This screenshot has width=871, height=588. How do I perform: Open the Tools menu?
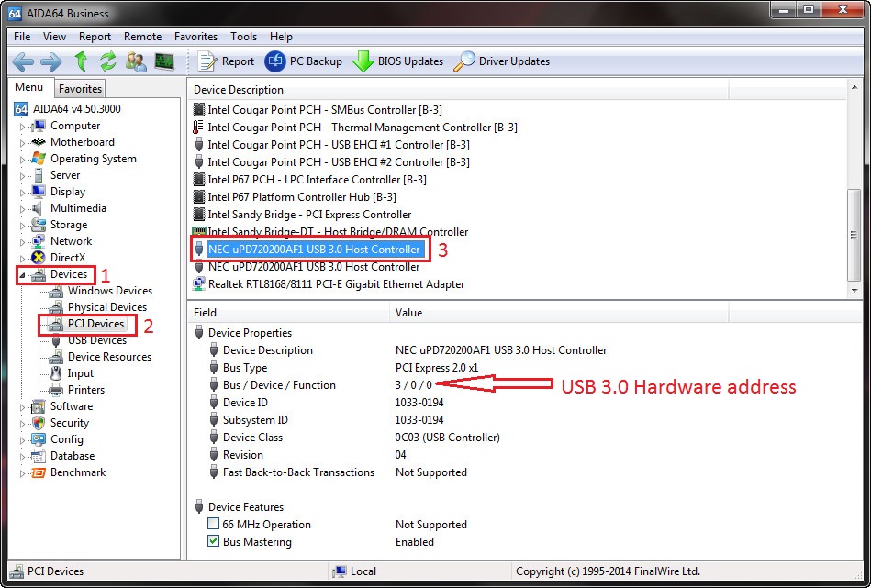coord(244,37)
